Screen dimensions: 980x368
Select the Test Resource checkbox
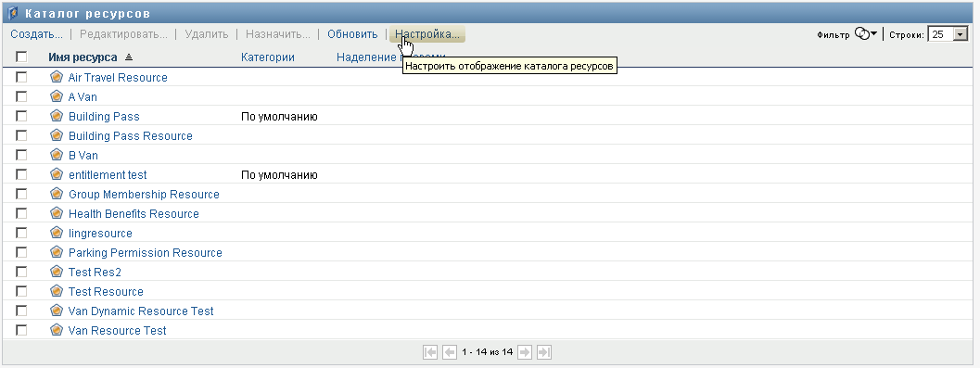pos(22,291)
